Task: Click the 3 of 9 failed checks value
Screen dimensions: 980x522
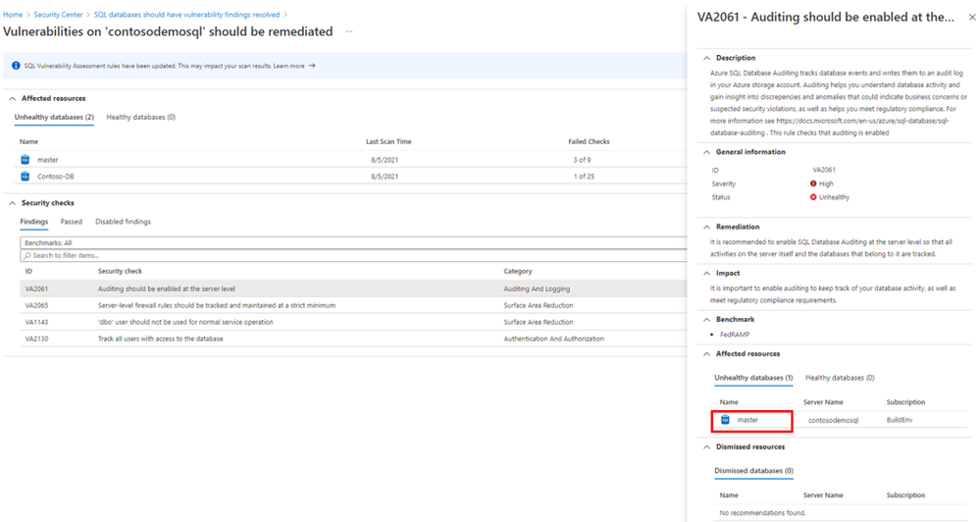Action: [582, 160]
